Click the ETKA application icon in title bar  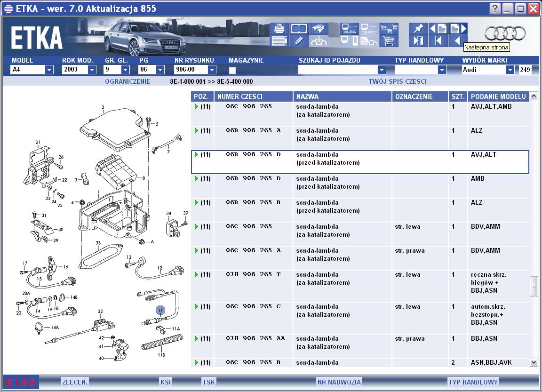click(8, 8)
